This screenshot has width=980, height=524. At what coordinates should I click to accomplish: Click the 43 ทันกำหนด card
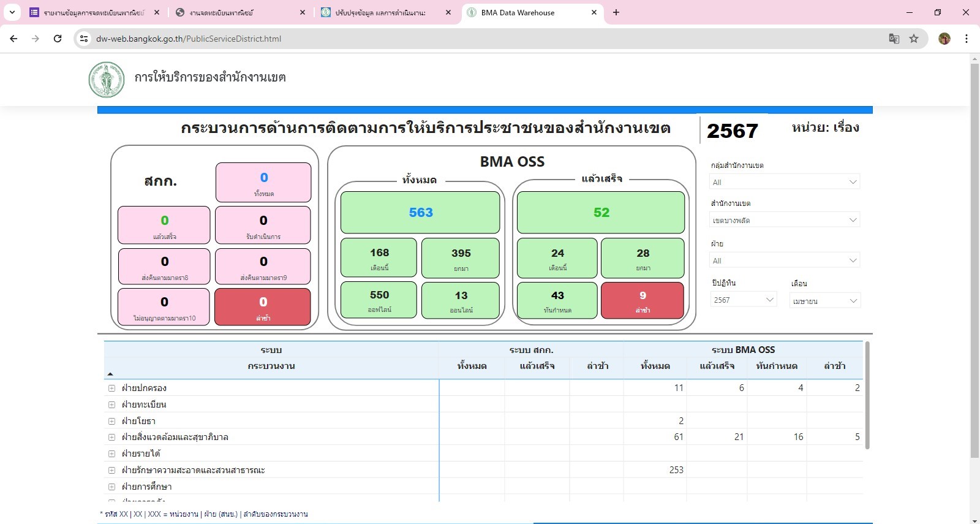557,300
